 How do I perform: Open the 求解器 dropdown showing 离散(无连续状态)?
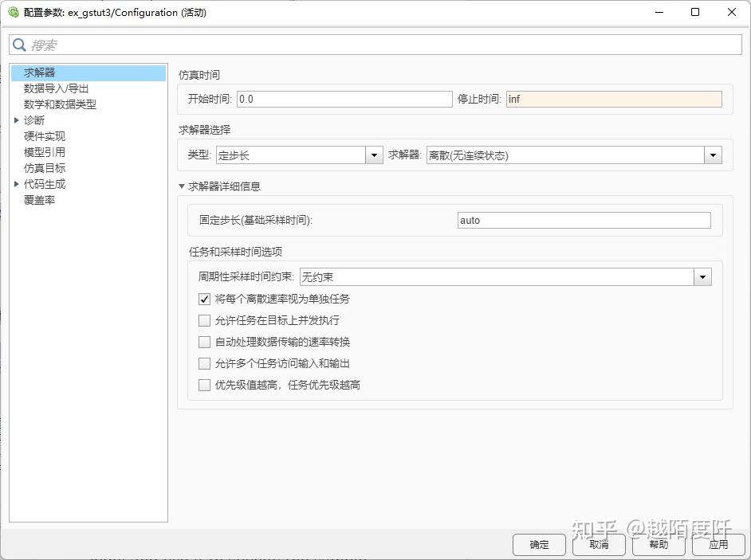click(x=712, y=155)
